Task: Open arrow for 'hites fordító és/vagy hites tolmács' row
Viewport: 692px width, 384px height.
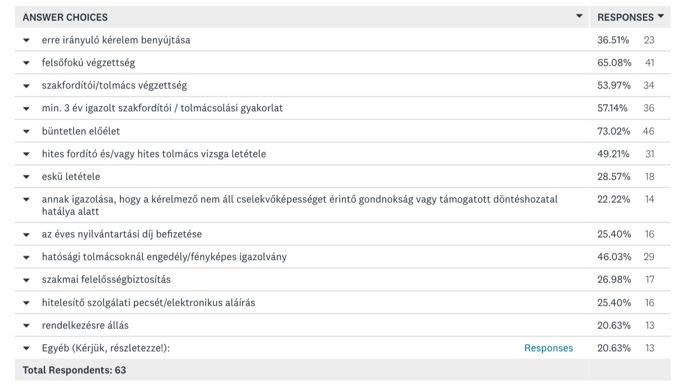Action: click(x=26, y=154)
